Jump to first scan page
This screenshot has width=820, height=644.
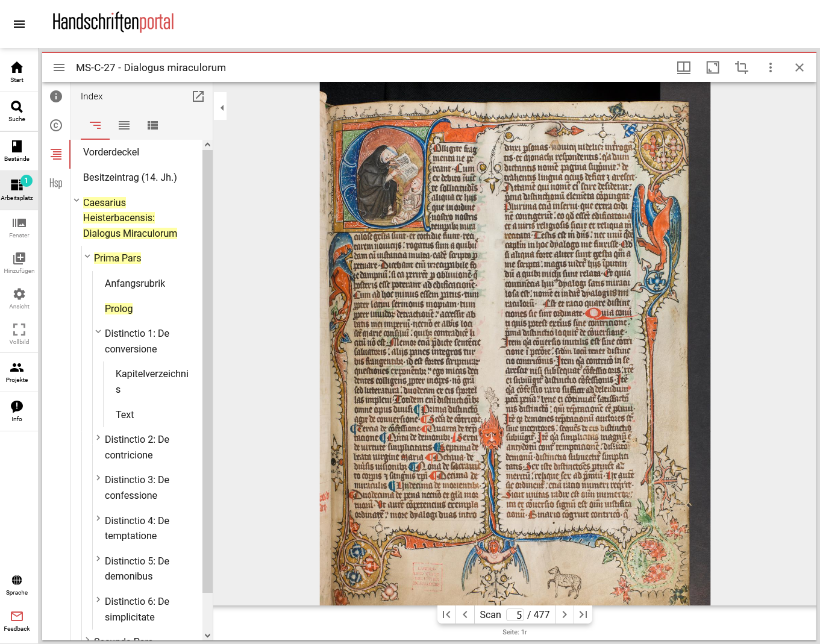click(x=446, y=614)
